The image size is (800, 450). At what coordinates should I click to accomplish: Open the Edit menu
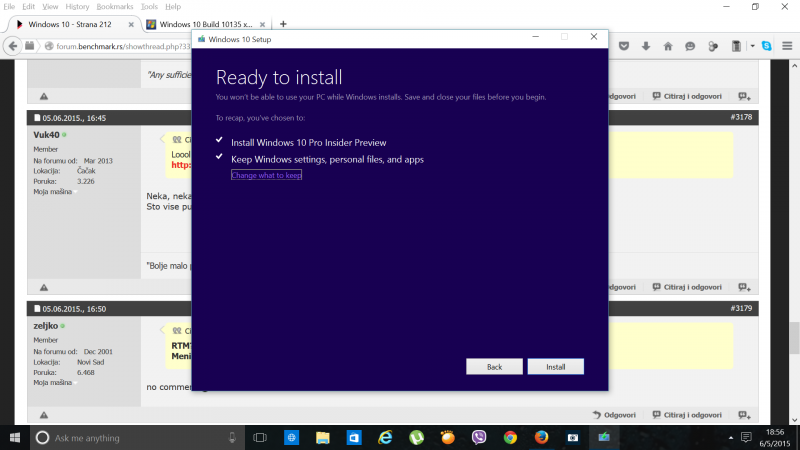tap(29, 7)
